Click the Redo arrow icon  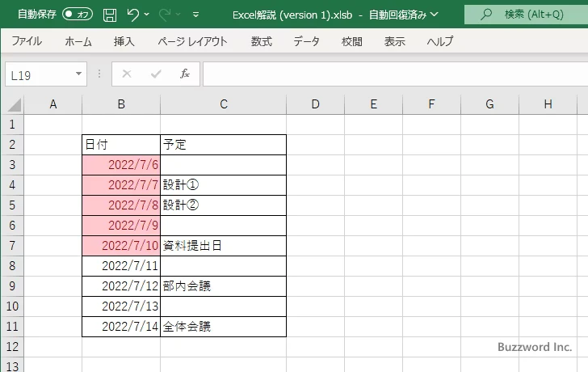(165, 15)
